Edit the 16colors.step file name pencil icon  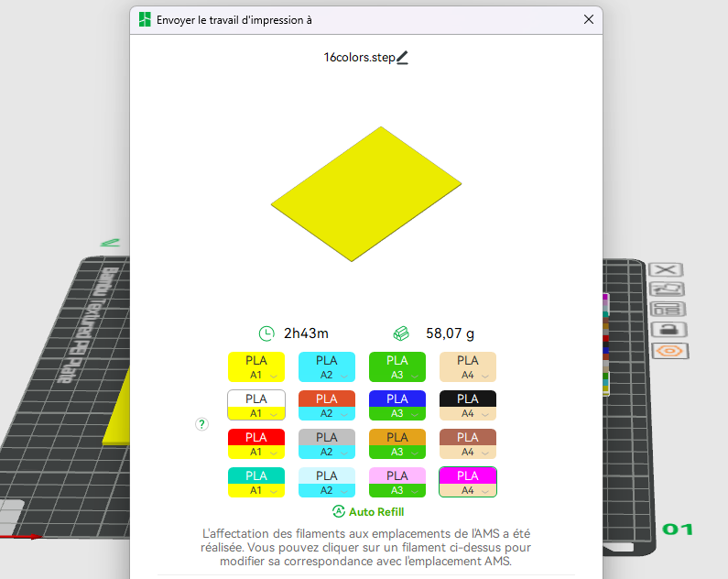click(x=402, y=58)
